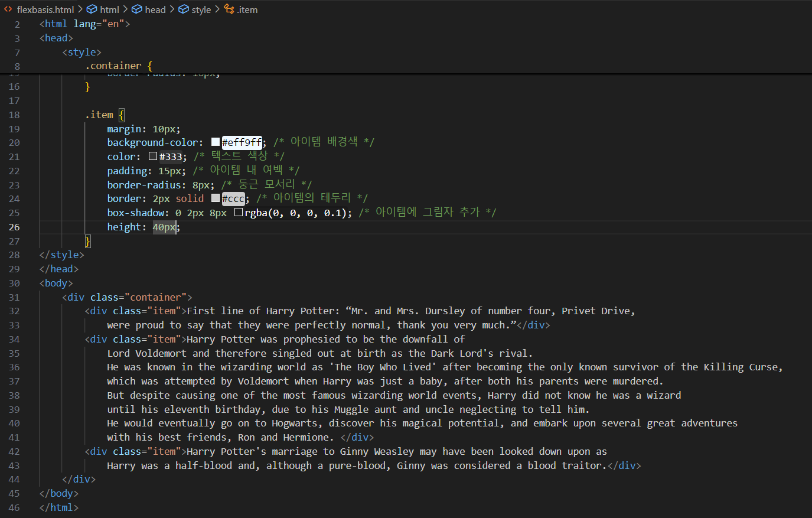Select line number 18 in the gutter
Screen dimensions: 812x518
[14, 115]
